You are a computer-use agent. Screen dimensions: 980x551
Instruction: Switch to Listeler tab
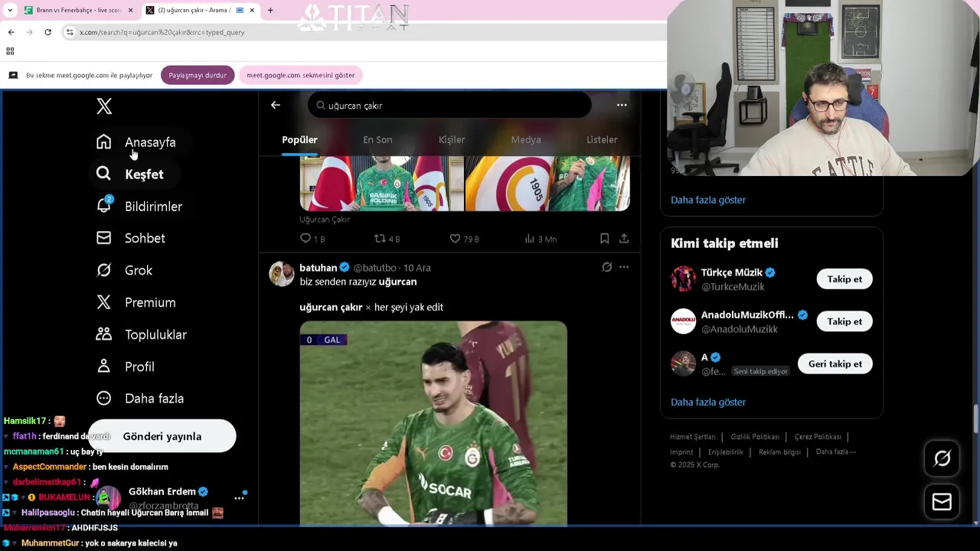point(602,140)
